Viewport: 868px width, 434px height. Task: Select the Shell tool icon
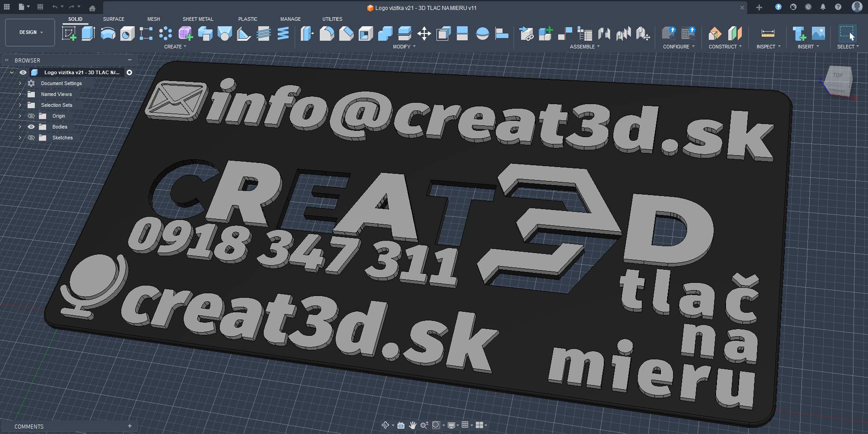(x=365, y=33)
